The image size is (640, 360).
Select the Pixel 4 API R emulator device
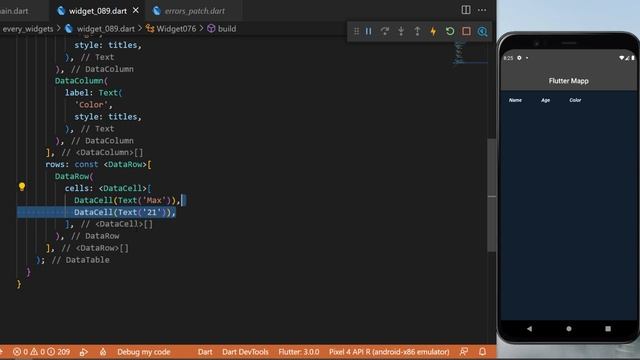click(389, 352)
